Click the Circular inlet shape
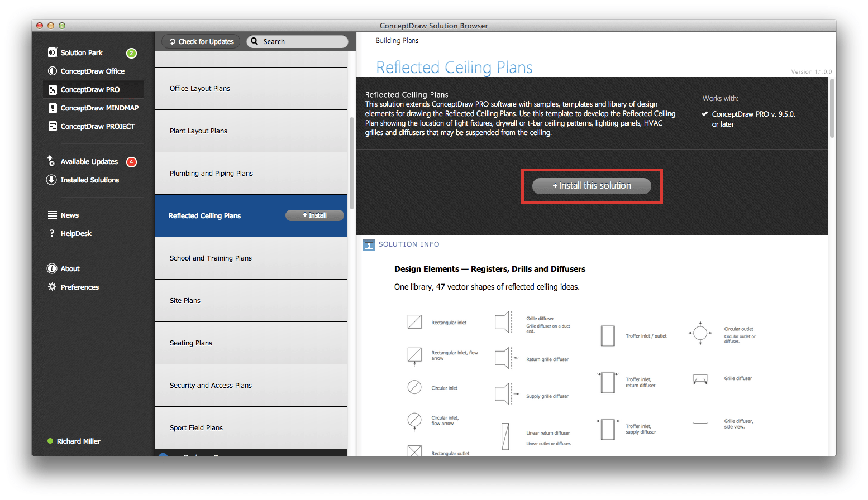 coord(414,387)
